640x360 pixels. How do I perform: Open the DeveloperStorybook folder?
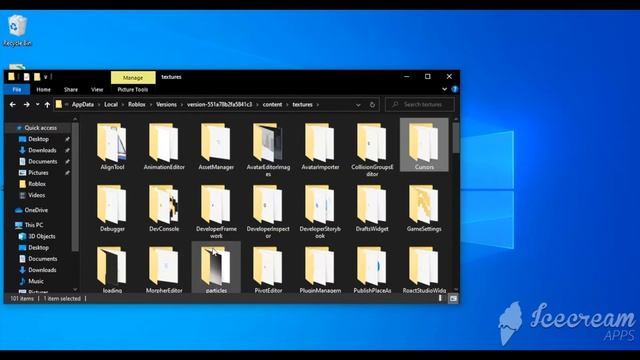point(320,211)
